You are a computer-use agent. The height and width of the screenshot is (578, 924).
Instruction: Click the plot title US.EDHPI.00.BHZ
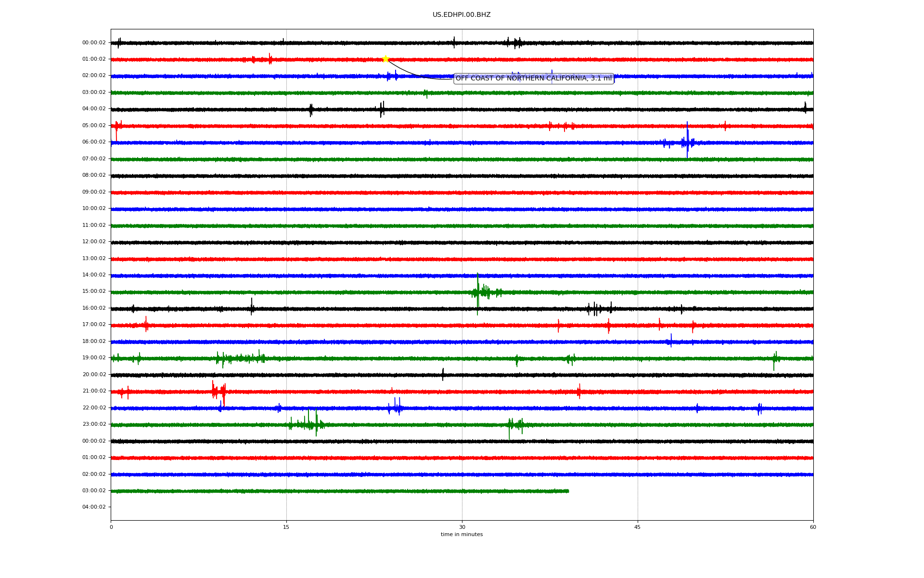[x=462, y=15]
